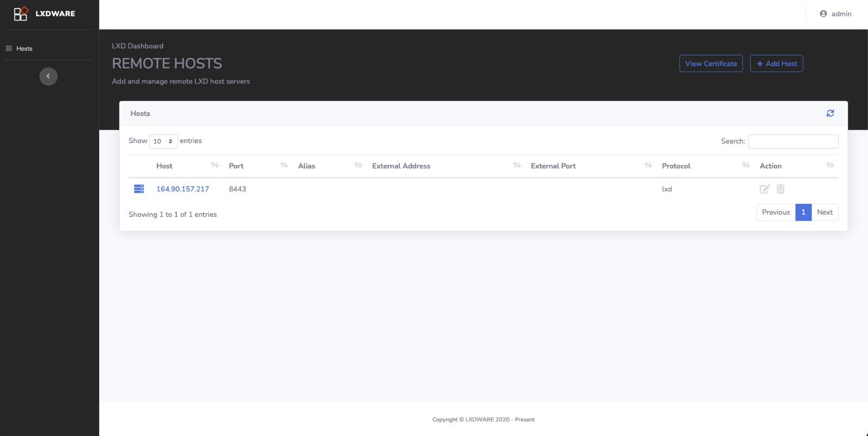Focus the Search input field
Image resolution: width=868 pixels, height=436 pixels.
tap(793, 142)
